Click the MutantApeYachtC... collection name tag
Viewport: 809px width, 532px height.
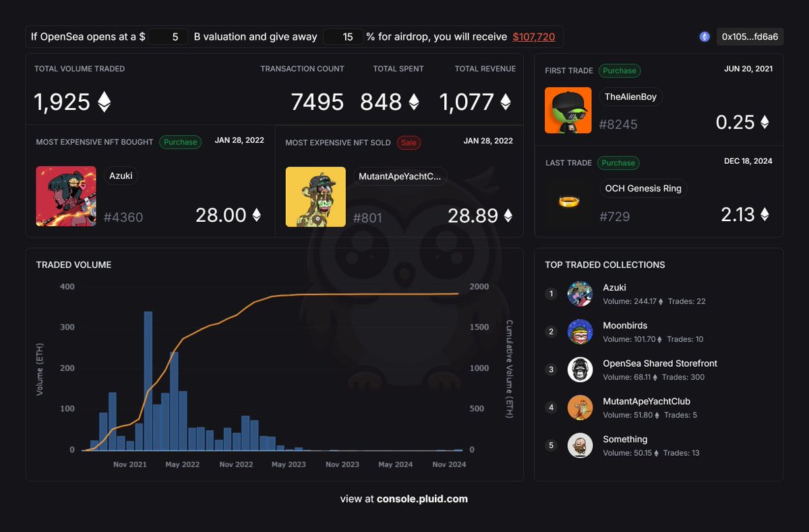coord(400,176)
